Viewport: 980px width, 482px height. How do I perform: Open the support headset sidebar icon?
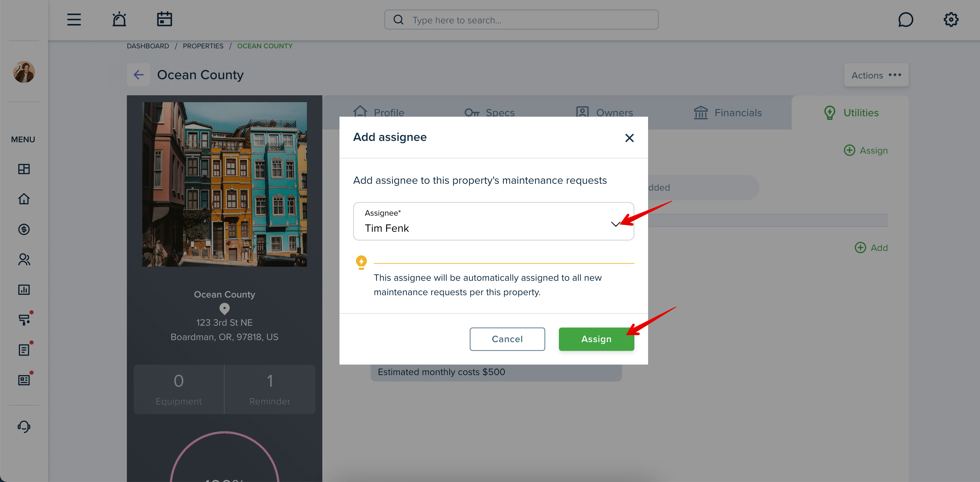[x=24, y=426]
